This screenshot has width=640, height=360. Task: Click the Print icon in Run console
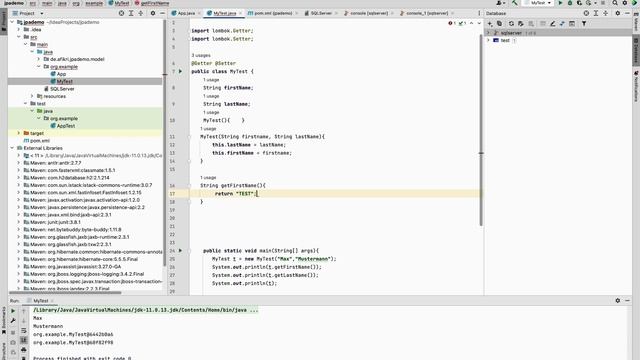click(x=24, y=350)
